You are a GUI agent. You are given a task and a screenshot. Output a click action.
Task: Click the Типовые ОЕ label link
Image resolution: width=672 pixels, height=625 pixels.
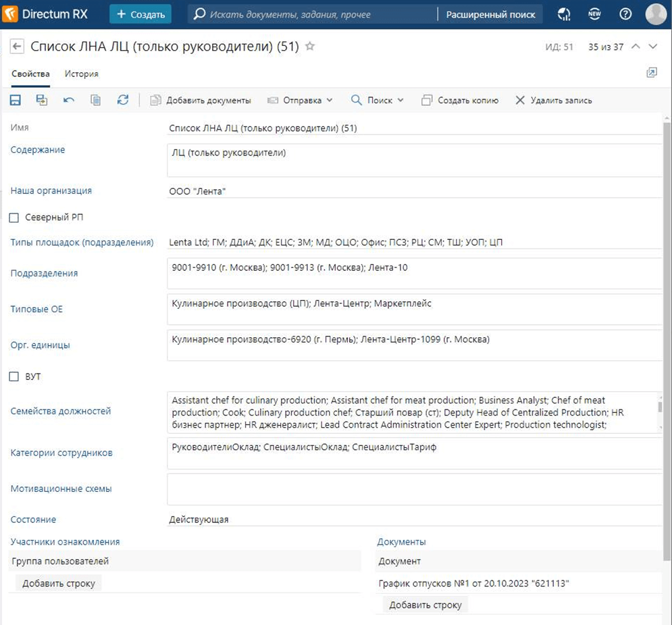36,309
